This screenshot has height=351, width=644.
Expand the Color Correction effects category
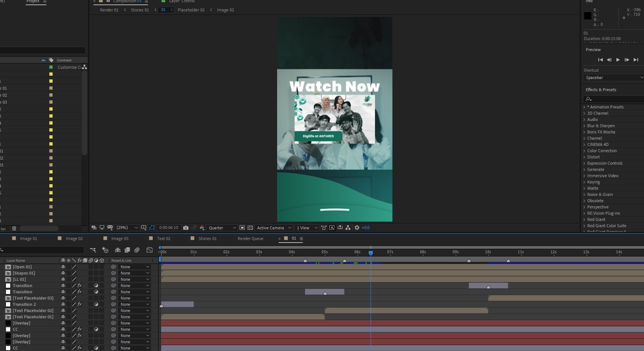[x=584, y=151]
